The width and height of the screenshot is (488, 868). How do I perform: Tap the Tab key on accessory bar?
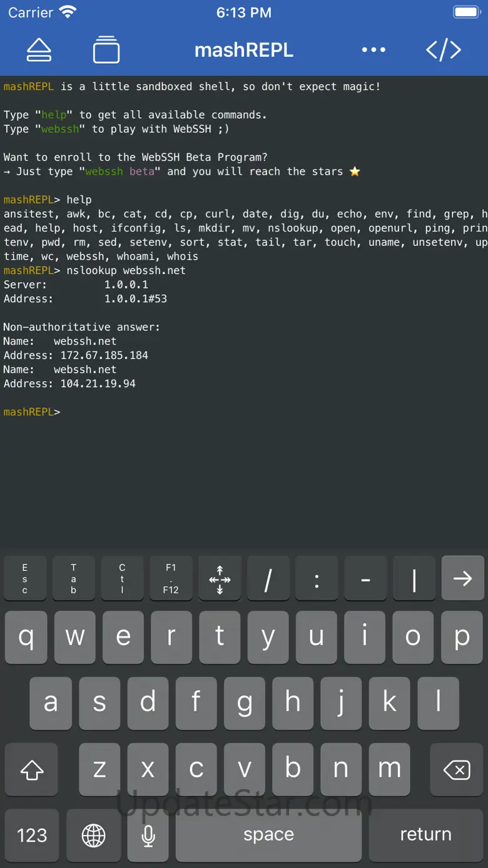73,579
